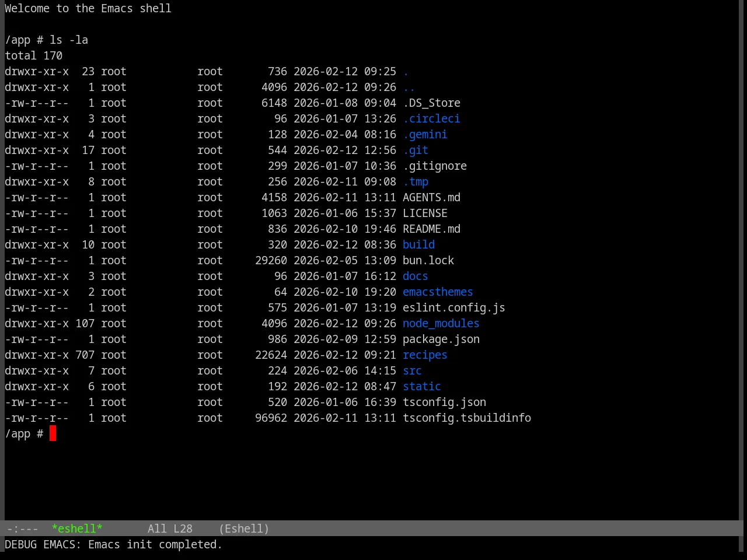This screenshot has height=560, width=747.
Task: Click the -:--- buffer status flags
Action: click(x=22, y=528)
